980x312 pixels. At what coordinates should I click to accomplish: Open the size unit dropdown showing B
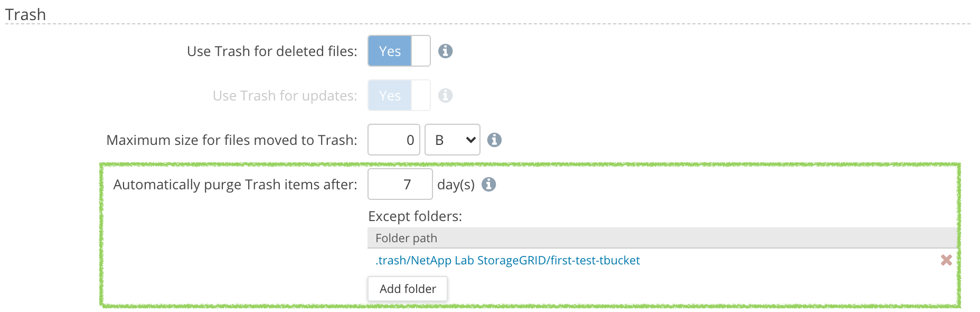point(452,140)
